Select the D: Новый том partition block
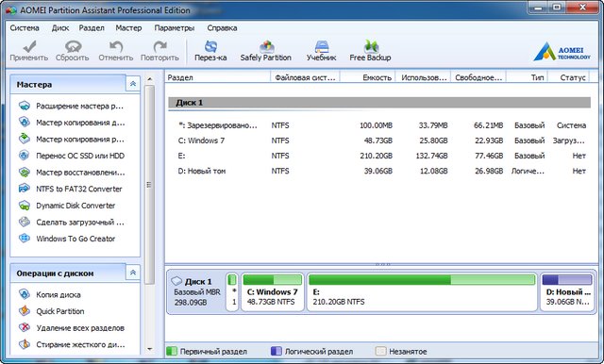This screenshot has width=604, height=364. pyautogui.click(x=567, y=291)
